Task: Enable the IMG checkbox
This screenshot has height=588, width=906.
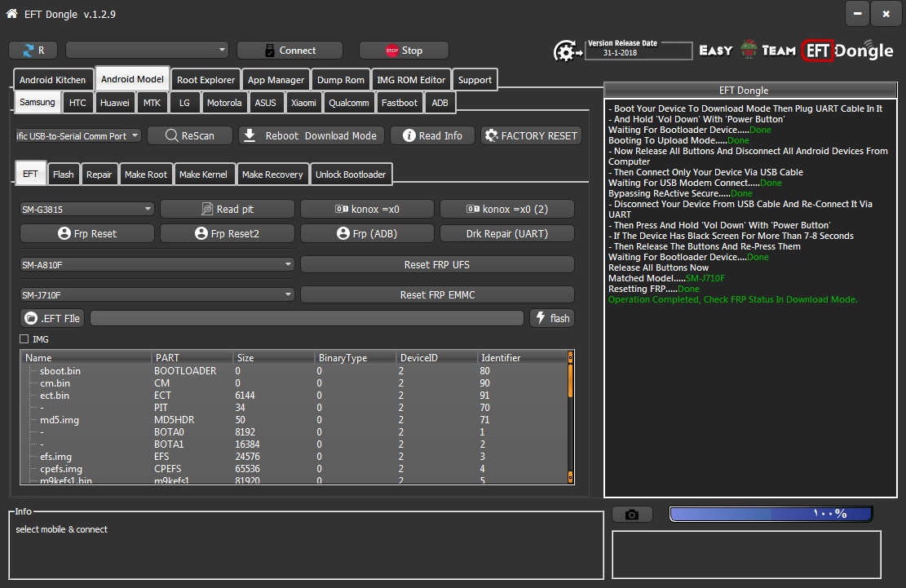Action: coord(24,338)
